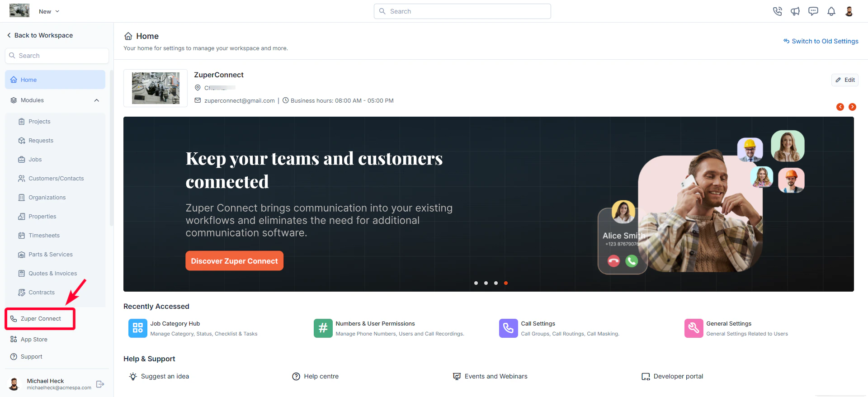Click the Edit button for ZuperConnect
The width and height of the screenshot is (868, 397).
[845, 80]
